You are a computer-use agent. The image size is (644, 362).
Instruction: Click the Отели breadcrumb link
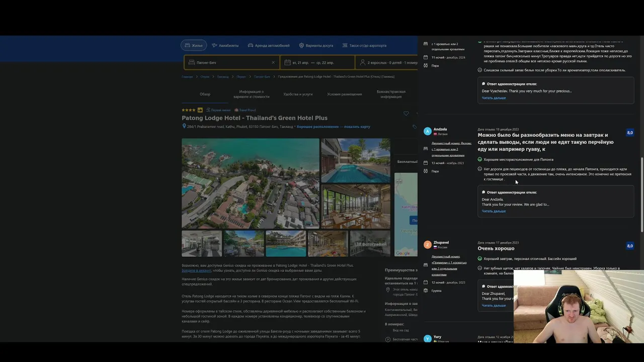pos(205,77)
